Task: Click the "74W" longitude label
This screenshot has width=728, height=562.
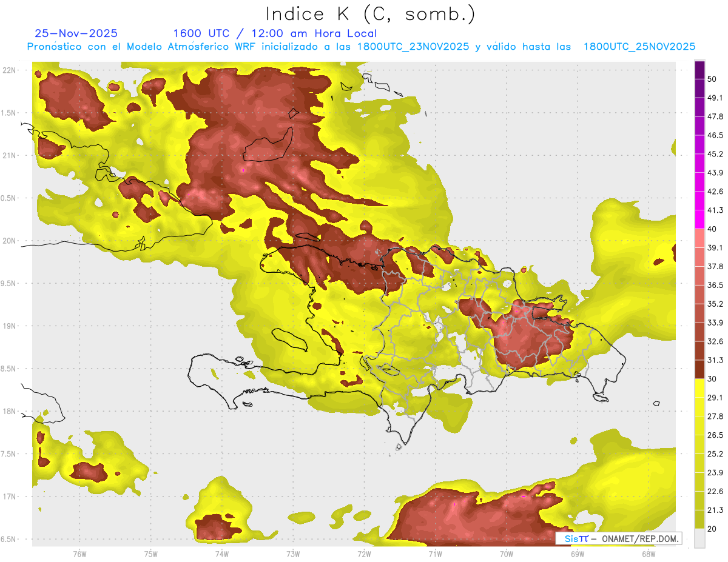Action: (x=221, y=554)
